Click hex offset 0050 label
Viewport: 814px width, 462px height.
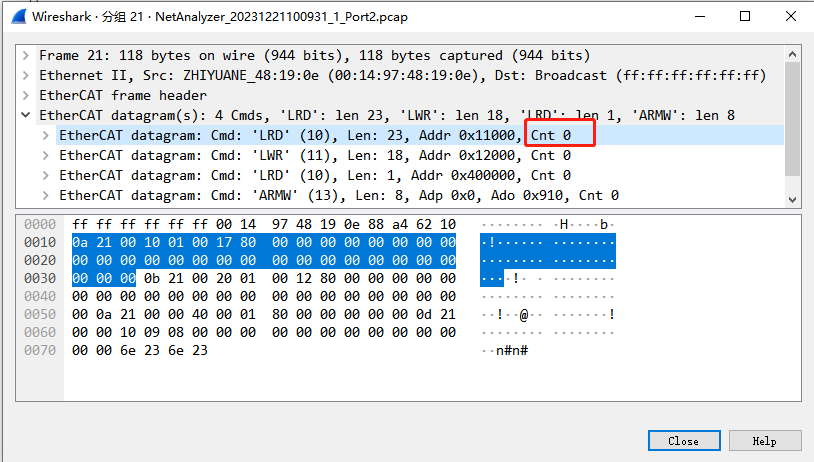coord(40,314)
